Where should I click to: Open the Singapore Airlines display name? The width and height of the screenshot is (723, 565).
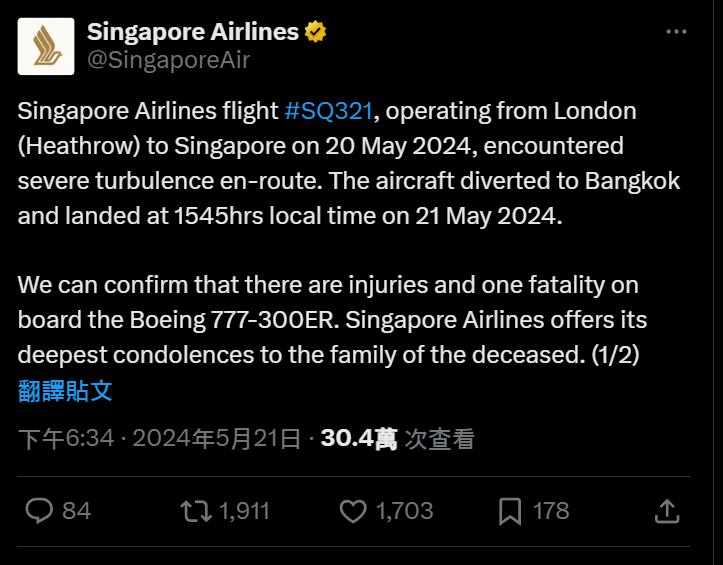point(193,32)
